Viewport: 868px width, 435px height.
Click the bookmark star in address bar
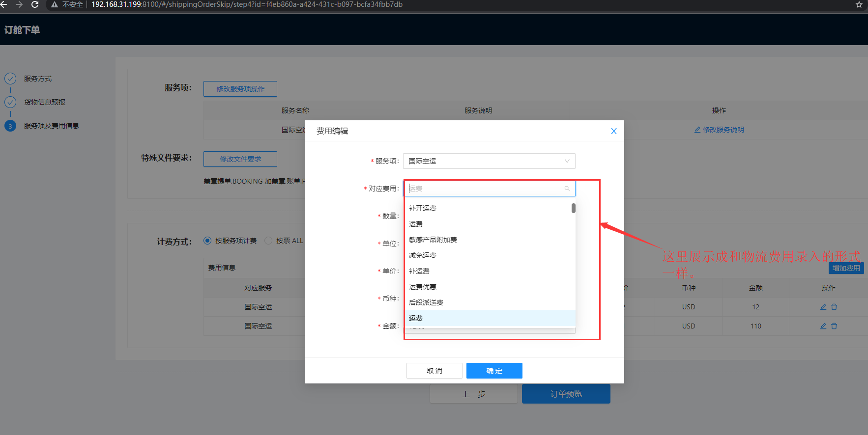859,4
